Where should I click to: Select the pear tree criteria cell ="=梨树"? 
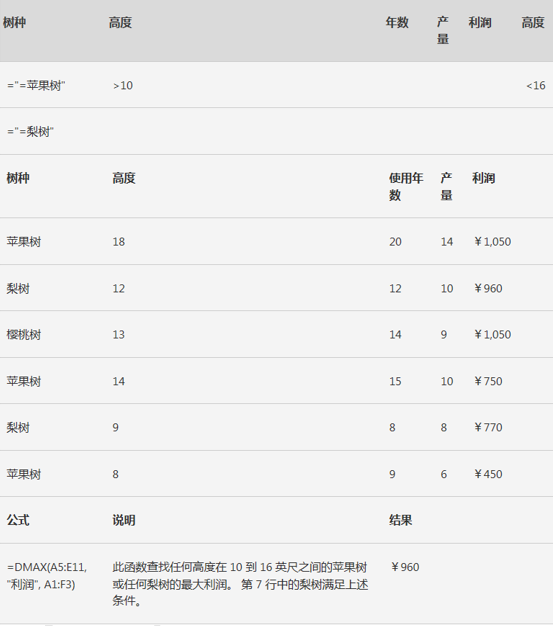pos(30,131)
